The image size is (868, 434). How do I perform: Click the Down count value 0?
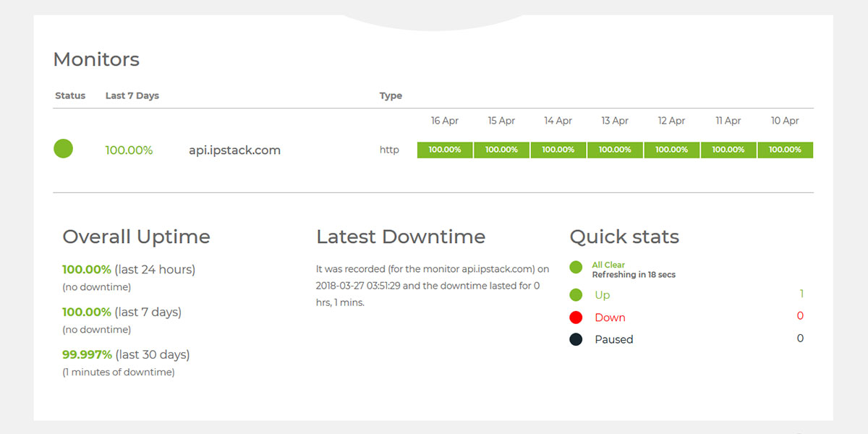800,316
